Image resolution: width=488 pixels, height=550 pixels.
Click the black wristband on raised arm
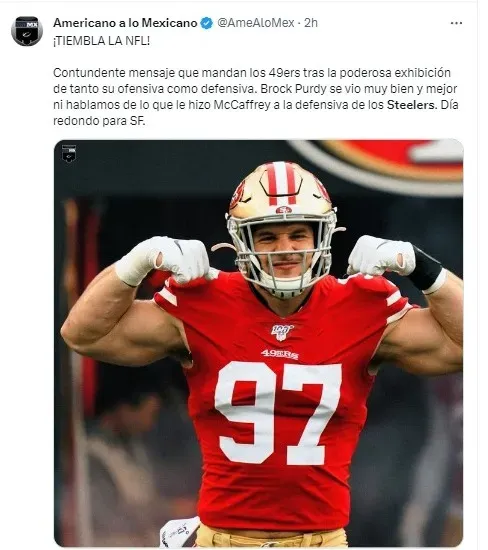point(426,269)
